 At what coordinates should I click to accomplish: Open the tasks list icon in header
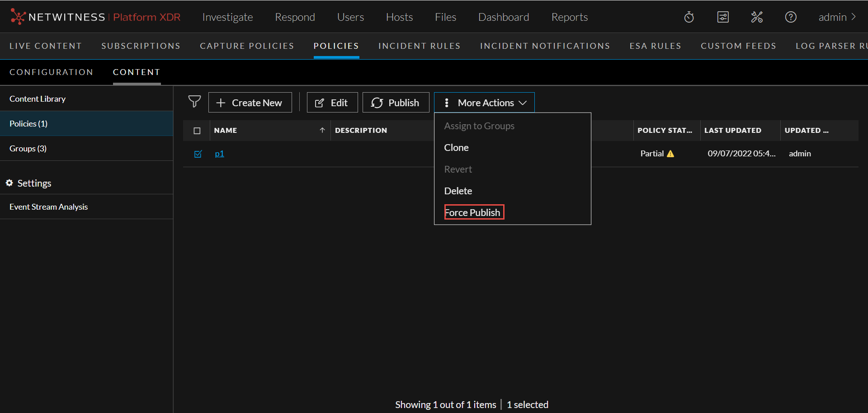[x=723, y=17]
